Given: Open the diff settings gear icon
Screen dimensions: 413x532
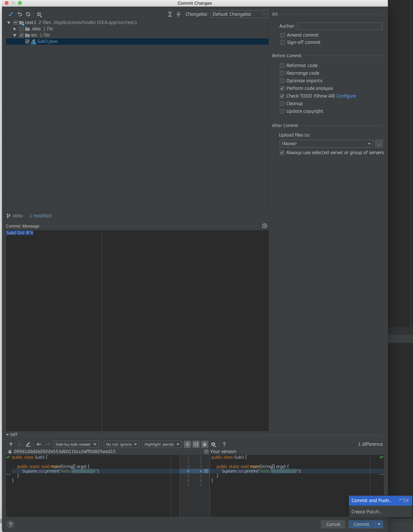Looking at the screenshot, I should [x=213, y=444].
